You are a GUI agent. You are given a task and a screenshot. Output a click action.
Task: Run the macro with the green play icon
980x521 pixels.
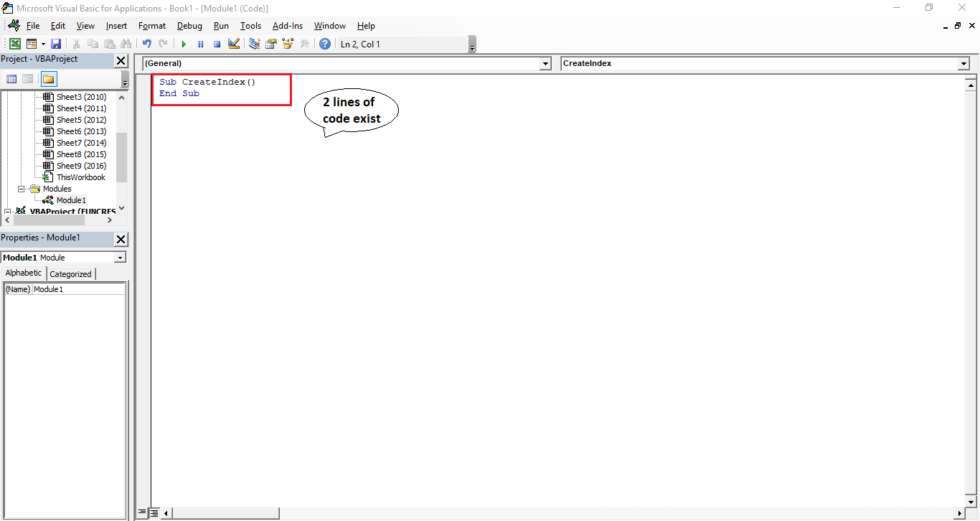tap(184, 44)
